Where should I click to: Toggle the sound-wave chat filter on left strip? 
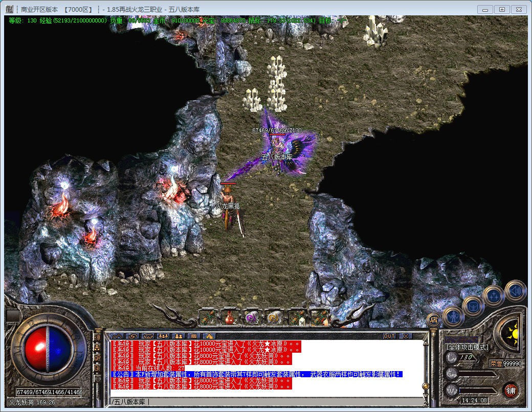click(97, 337)
